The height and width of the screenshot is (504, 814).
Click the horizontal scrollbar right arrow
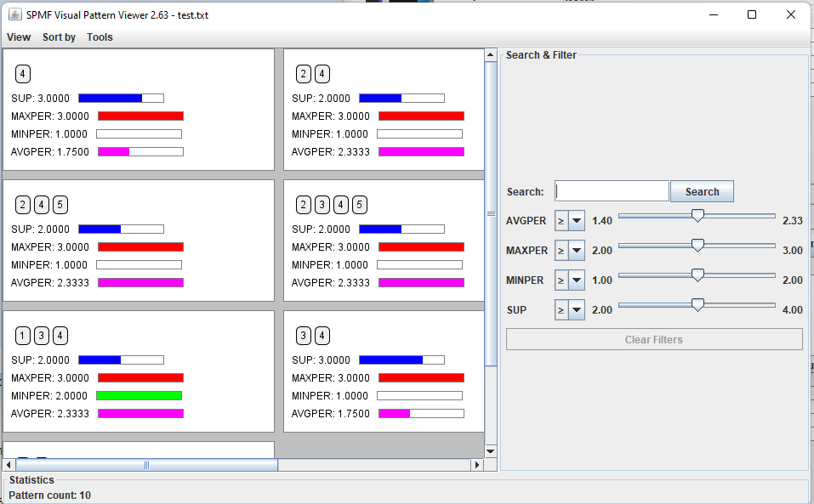477,465
